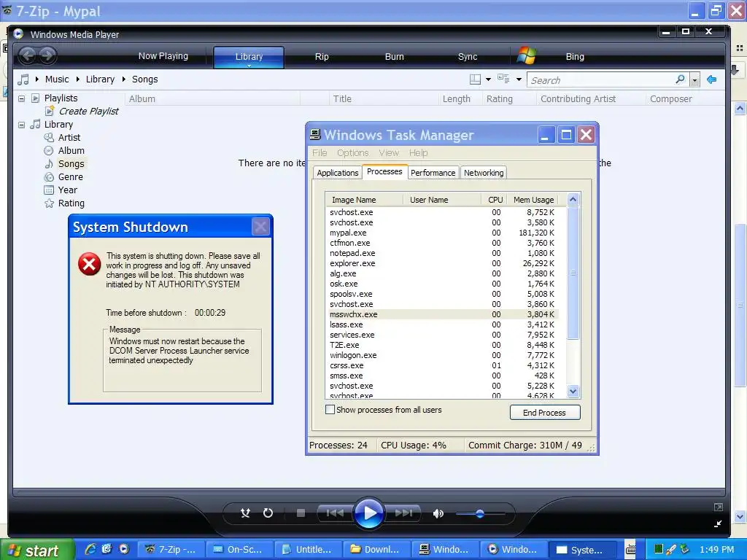Sort processes by Mem Usage column
The height and width of the screenshot is (560, 747).
tap(534, 200)
